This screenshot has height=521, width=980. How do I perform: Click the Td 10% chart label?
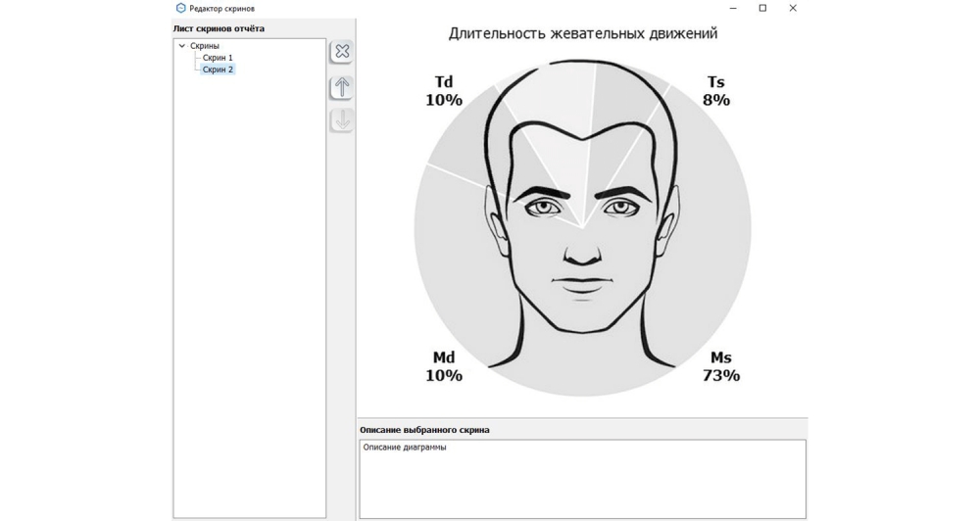(443, 91)
